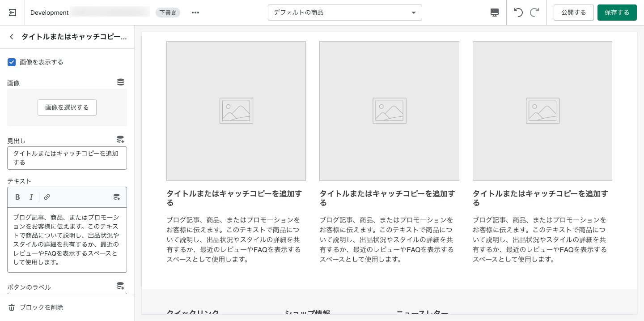Click the 画像を選択する button

coord(67,107)
